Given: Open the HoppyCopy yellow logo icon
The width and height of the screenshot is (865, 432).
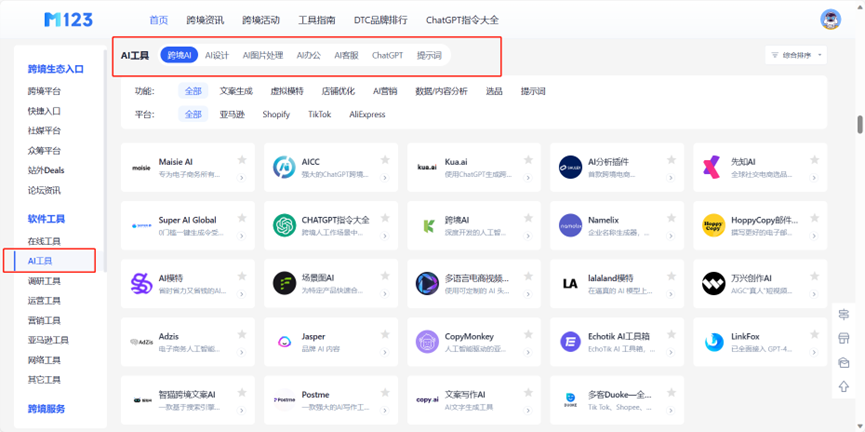Looking at the screenshot, I should [713, 226].
